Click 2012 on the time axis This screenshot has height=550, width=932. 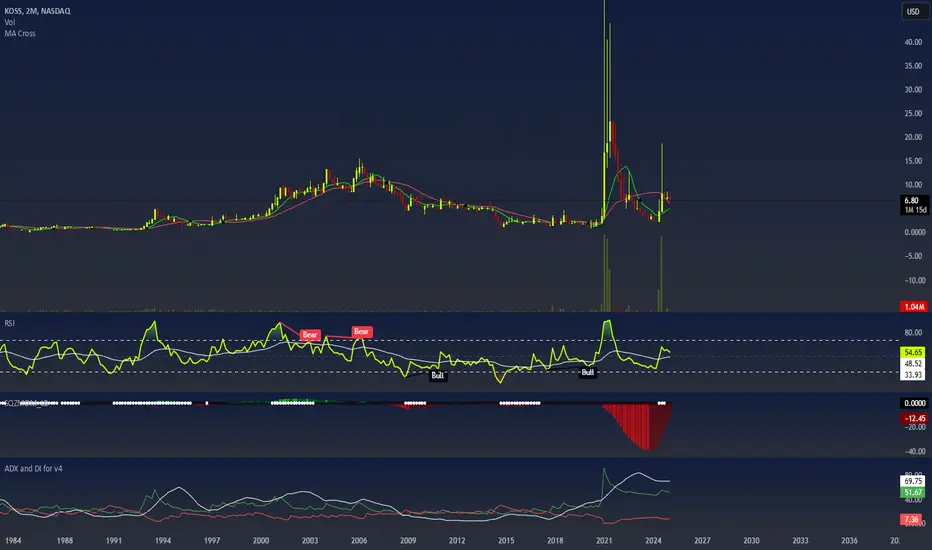tap(457, 540)
